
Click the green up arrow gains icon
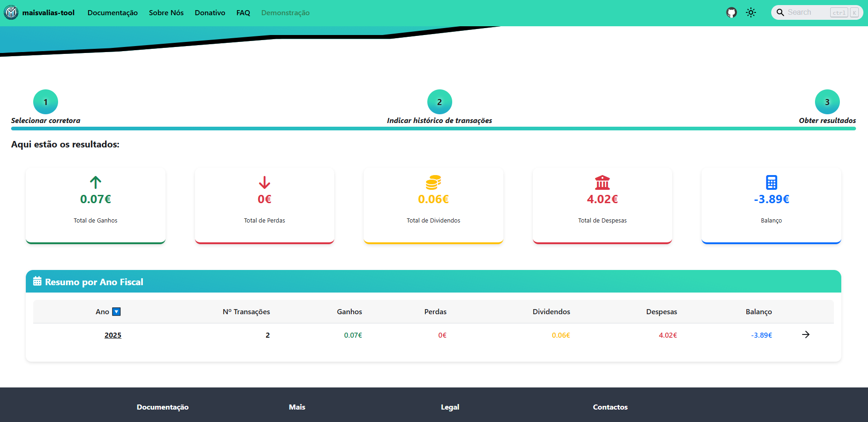pos(95,182)
